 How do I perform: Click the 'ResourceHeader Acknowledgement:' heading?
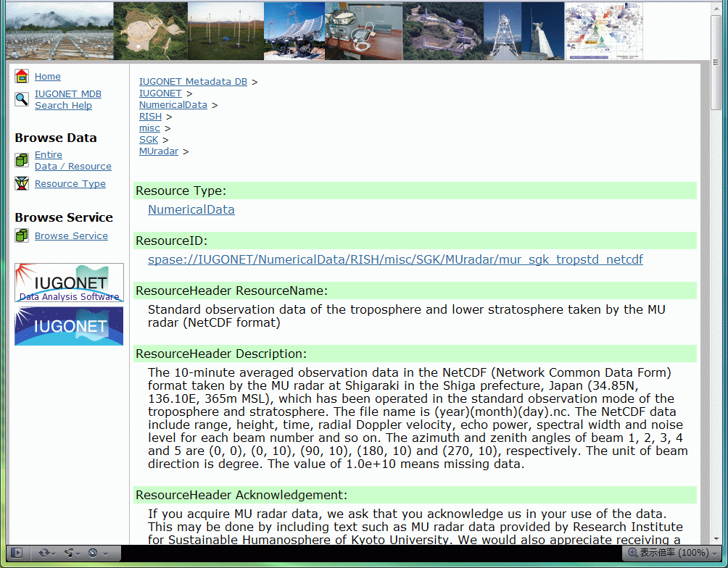(x=241, y=495)
